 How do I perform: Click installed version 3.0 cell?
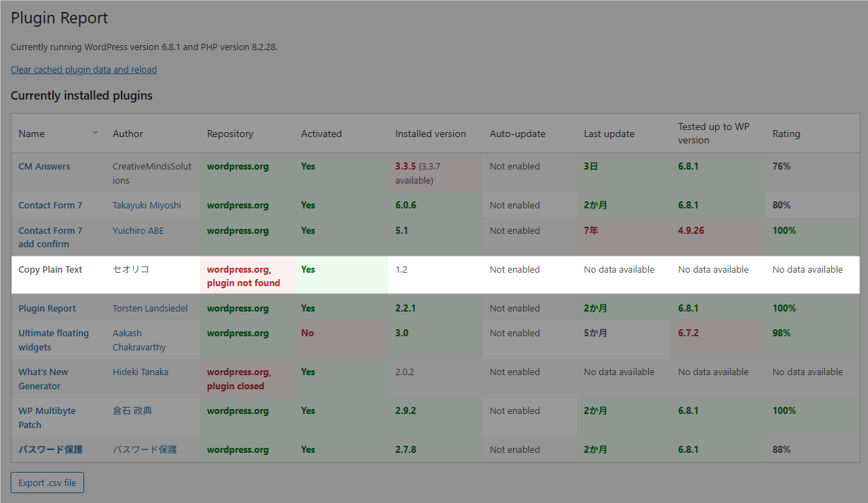435,340
